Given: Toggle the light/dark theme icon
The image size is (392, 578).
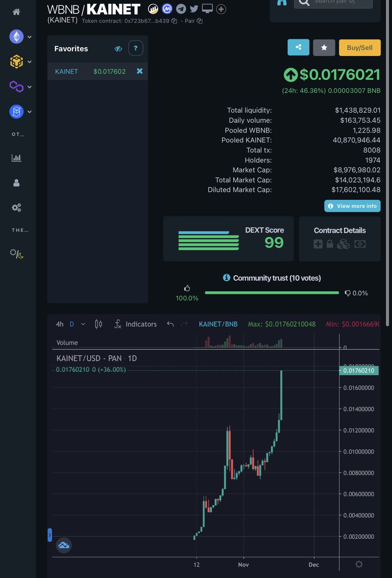Looking at the screenshot, I should [16, 253].
